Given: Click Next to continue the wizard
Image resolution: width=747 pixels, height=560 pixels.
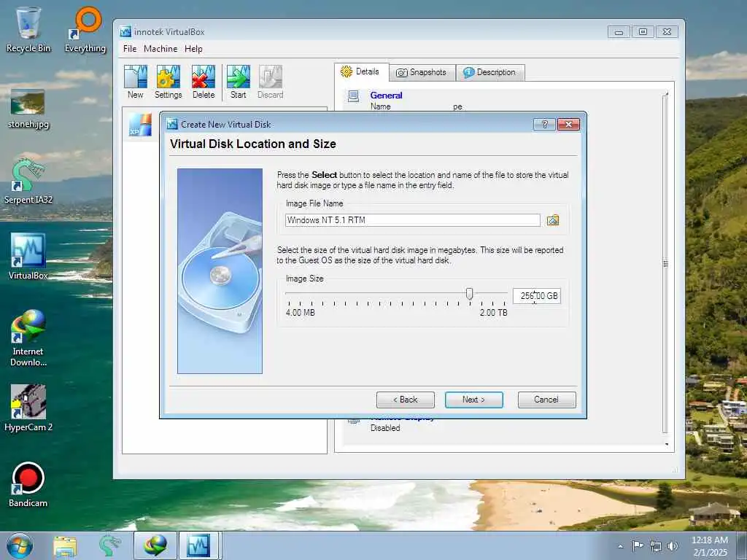Looking at the screenshot, I should click(x=474, y=400).
